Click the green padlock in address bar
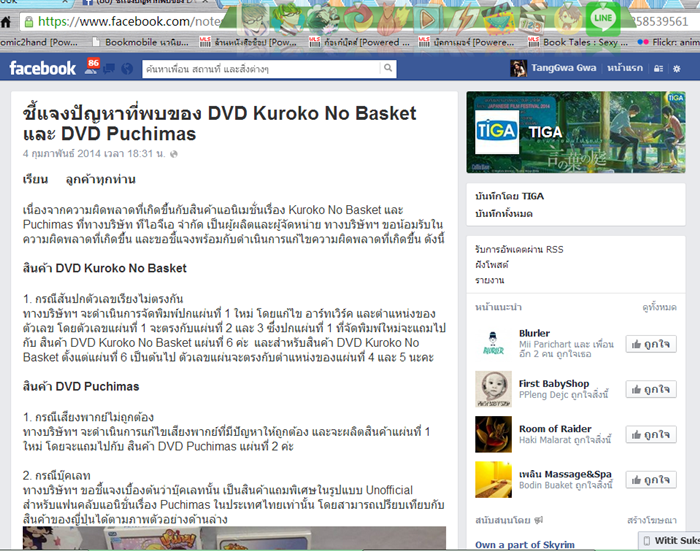The width and height of the screenshot is (700, 551). tap(29, 21)
